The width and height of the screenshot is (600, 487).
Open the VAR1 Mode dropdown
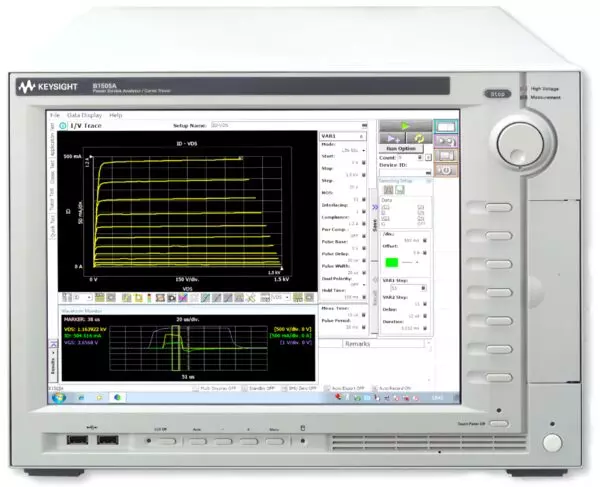(x=363, y=149)
